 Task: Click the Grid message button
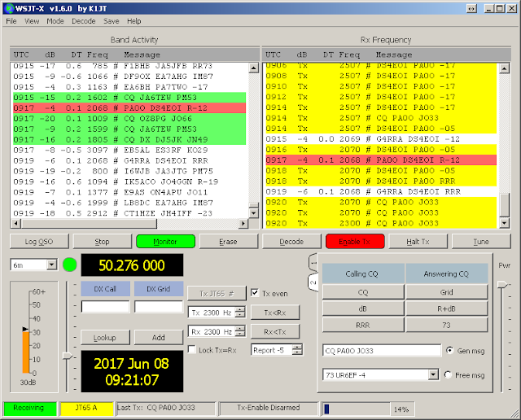click(447, 292)
